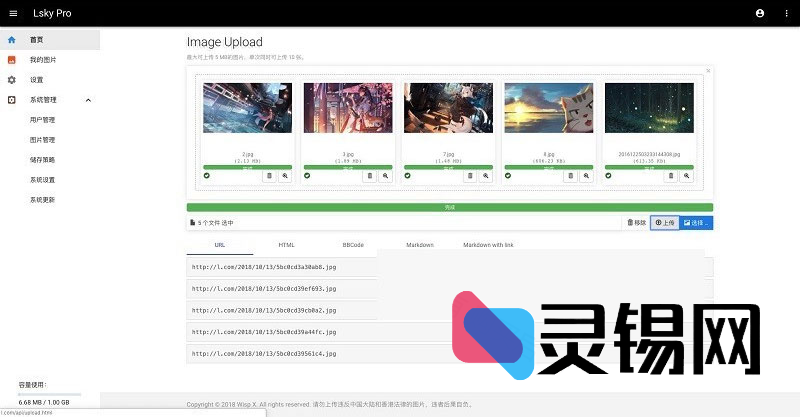Switch to the Markdown tab
The width and height of the screenshot is (800, 417).
click(420, 245)
